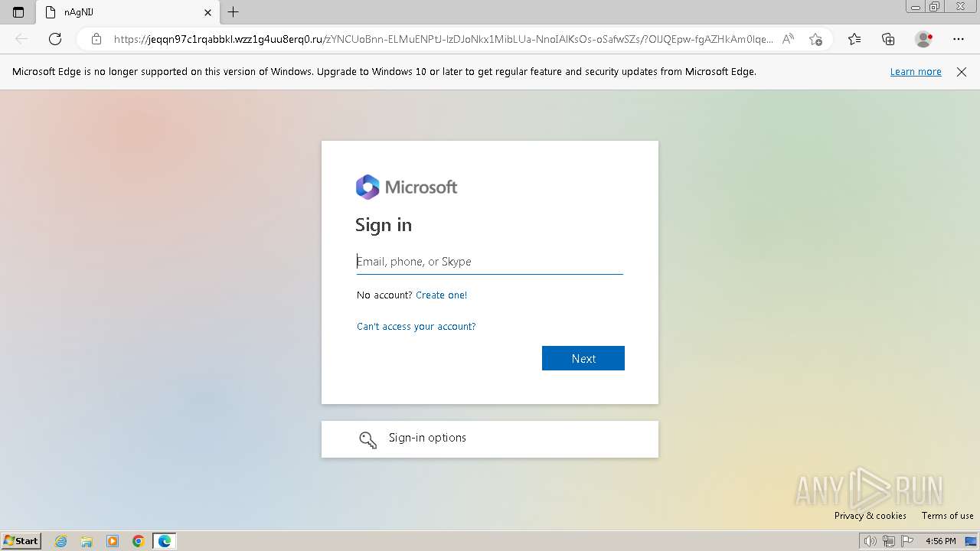The image size is (980, 551).
Task: Click the Show desktop tray icon
Action: (x=971, y=541)
